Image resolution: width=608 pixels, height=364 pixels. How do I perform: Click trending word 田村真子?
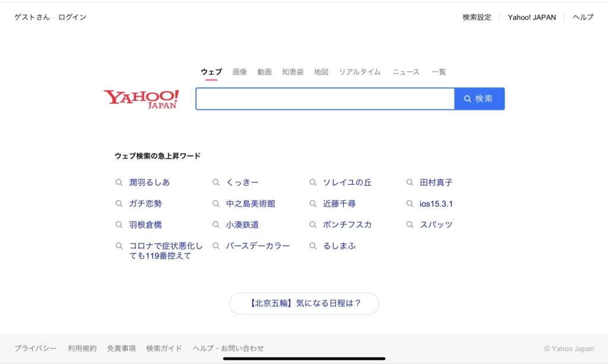tap(436, 182)
